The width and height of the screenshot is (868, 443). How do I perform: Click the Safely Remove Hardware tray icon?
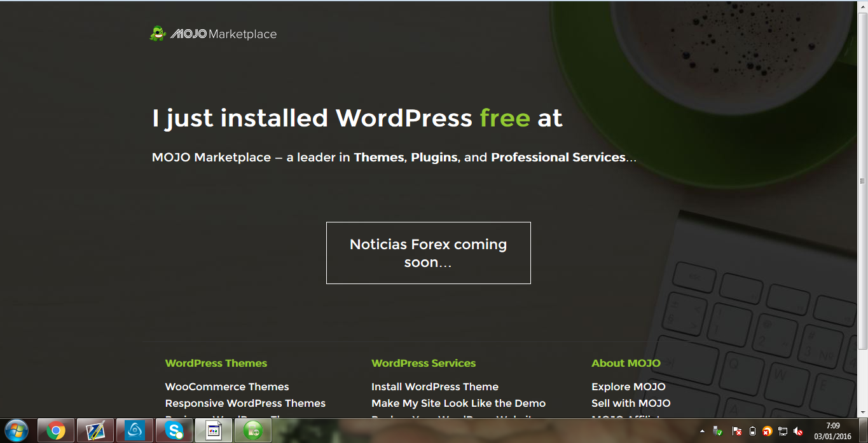pos(718,431)
